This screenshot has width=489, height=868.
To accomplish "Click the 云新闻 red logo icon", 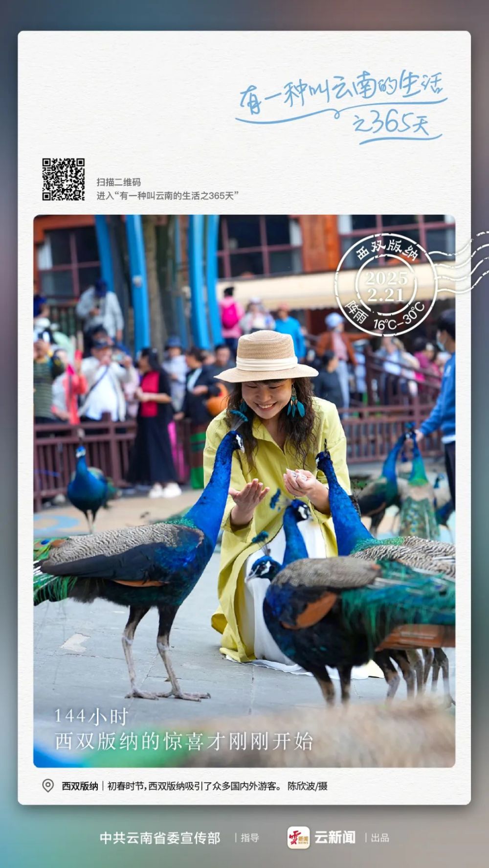I will pyautogui.click(x=298, y=838).
